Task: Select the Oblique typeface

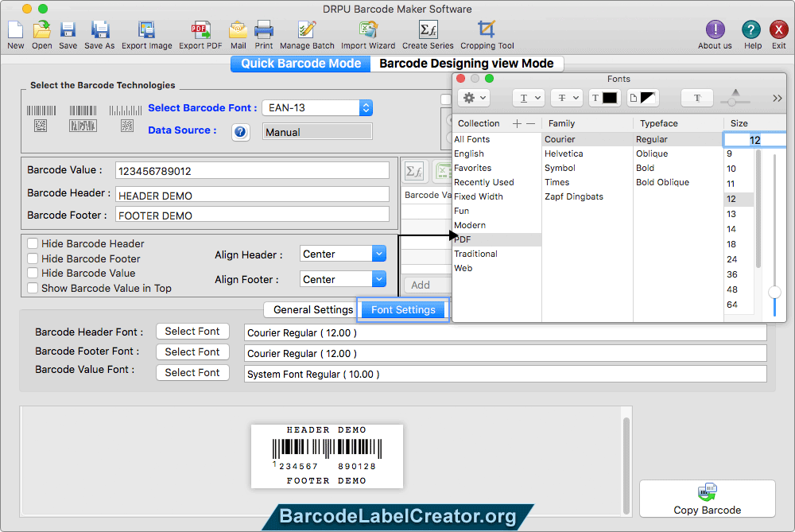Action: click(x=652, y=153)
